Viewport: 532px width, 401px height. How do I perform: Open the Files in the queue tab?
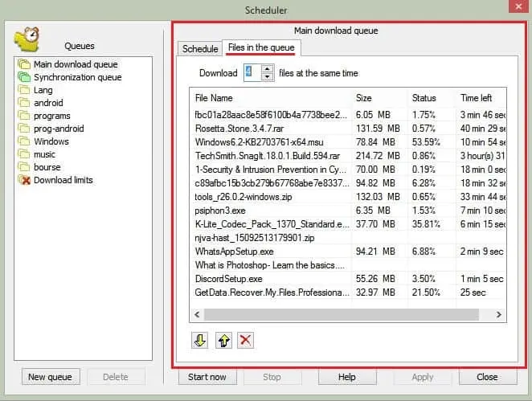260,48
